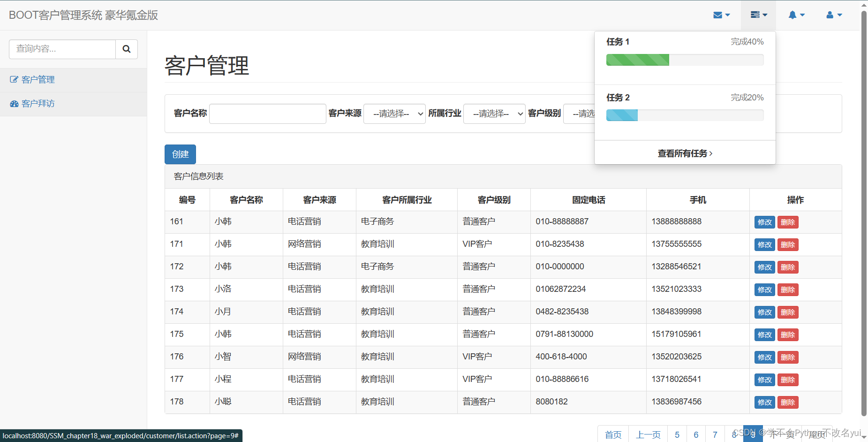
Task: Click the 创建 button
Action: (180, 154)
